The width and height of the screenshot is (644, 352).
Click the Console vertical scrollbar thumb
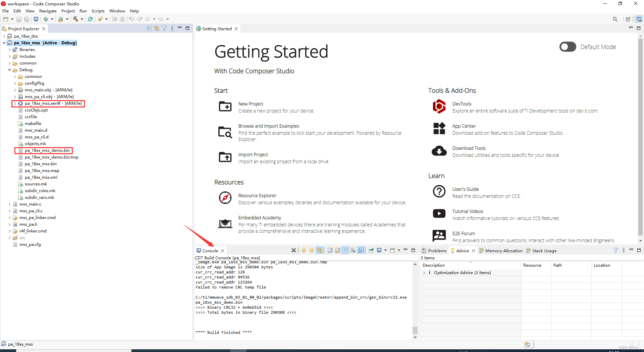[x=415, y=330]
